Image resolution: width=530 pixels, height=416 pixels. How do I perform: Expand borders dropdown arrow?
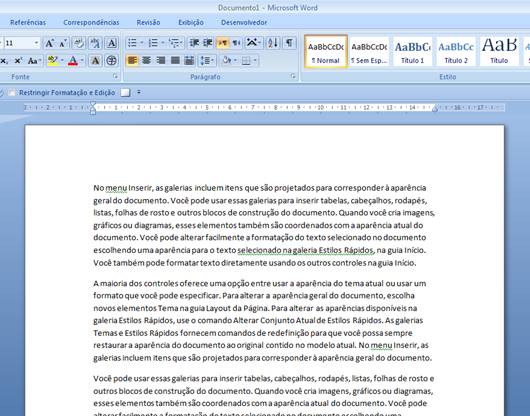coord(255,61)
